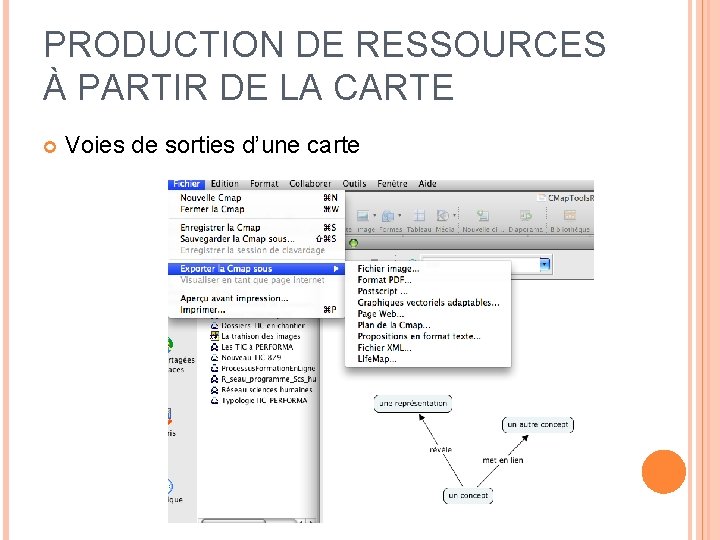Image resolution: width=720 pixels, height=540 pixels.
Task: Select Aperçu avant impression entry
Action: pos(256,298)
